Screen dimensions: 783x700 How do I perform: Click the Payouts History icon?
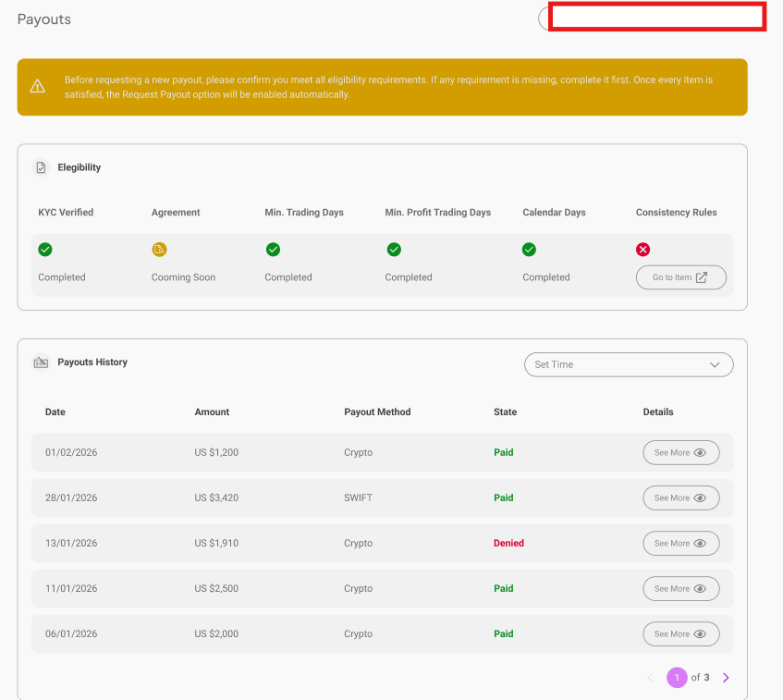click(x=41, y=362)
